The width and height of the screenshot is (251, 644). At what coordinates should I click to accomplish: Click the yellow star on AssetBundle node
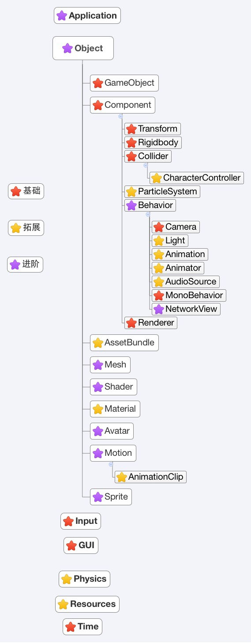pyautogui.click(x=98, y=343)
